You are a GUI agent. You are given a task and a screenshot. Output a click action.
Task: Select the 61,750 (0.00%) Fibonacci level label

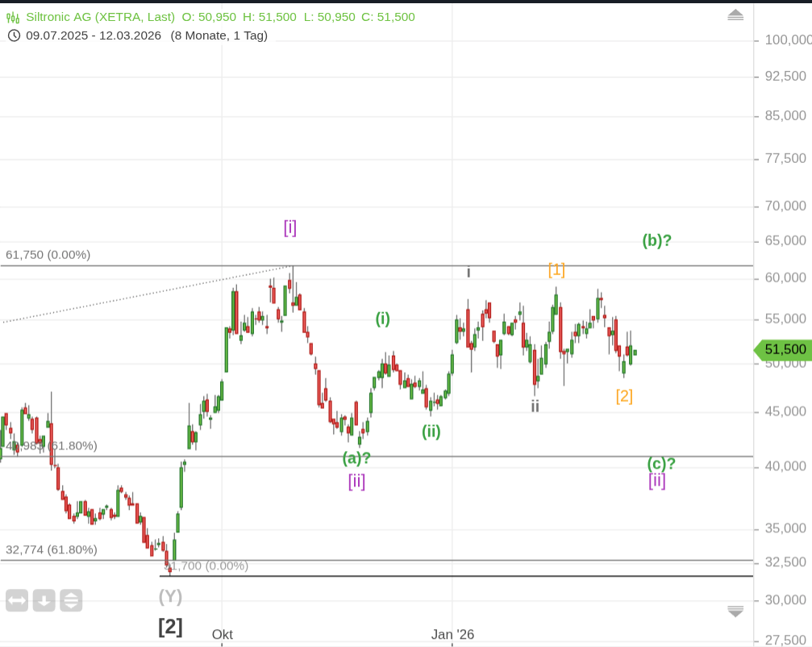[48, 255]
